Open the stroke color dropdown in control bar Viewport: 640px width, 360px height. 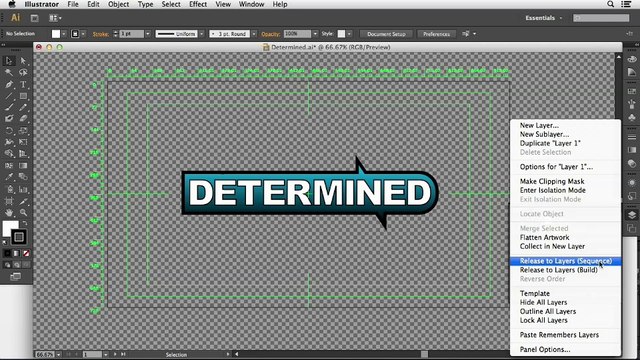[83, 34]
